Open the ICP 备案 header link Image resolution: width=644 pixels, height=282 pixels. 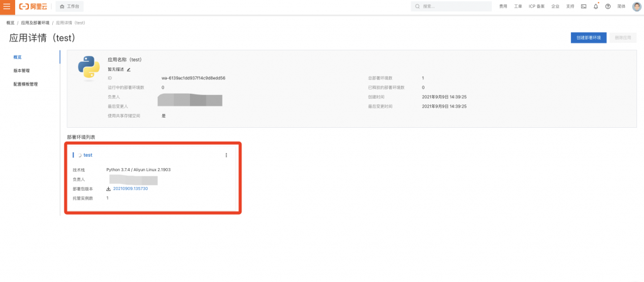coord(536,6)
